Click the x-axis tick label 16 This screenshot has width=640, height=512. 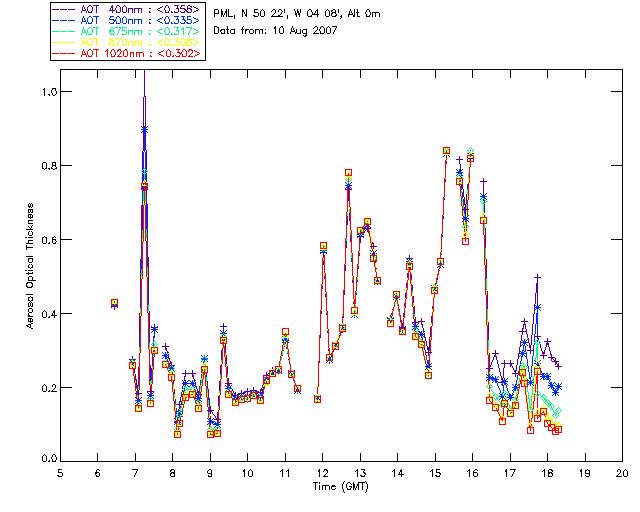coord(473,473)
